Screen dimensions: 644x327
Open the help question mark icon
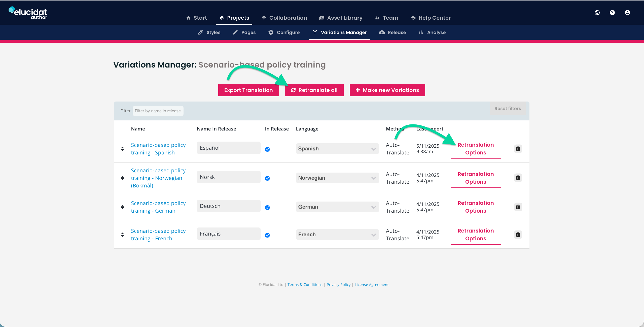pos(612,13)
